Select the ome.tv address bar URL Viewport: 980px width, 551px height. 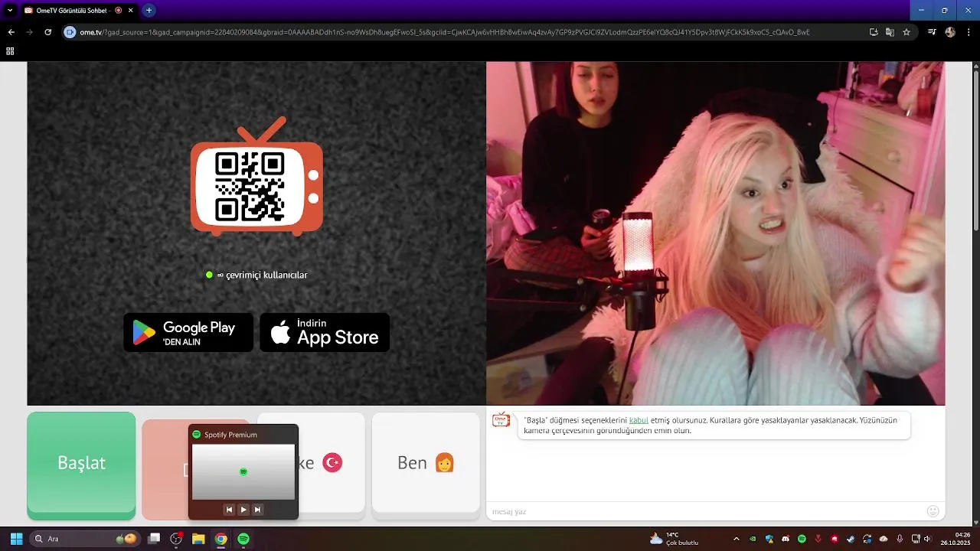444,32
